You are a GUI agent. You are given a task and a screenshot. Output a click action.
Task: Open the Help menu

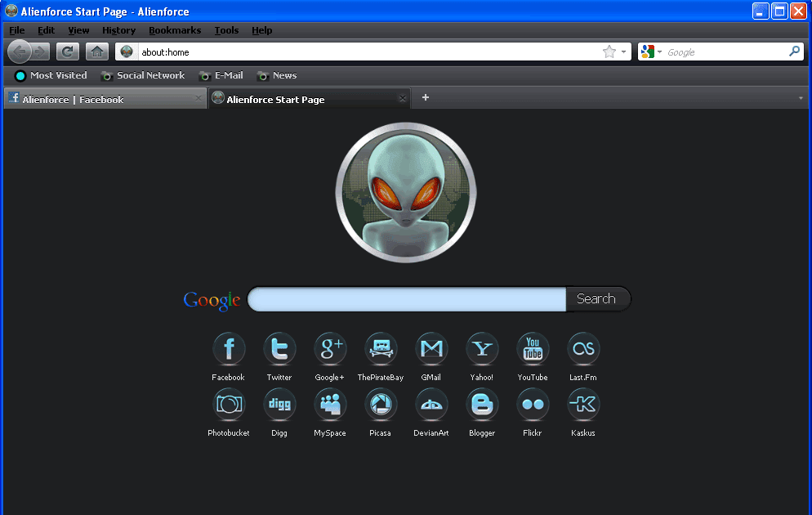coord(262,30)
